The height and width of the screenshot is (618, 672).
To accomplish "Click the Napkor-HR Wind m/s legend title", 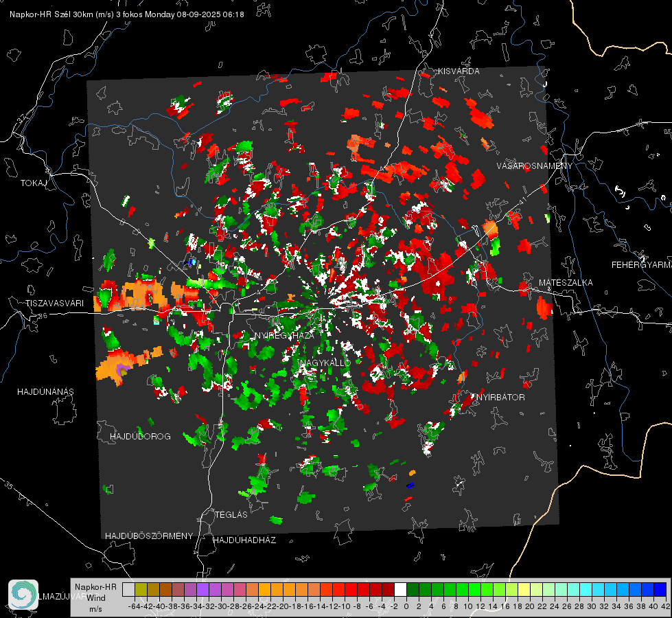I will pos(95,598).
